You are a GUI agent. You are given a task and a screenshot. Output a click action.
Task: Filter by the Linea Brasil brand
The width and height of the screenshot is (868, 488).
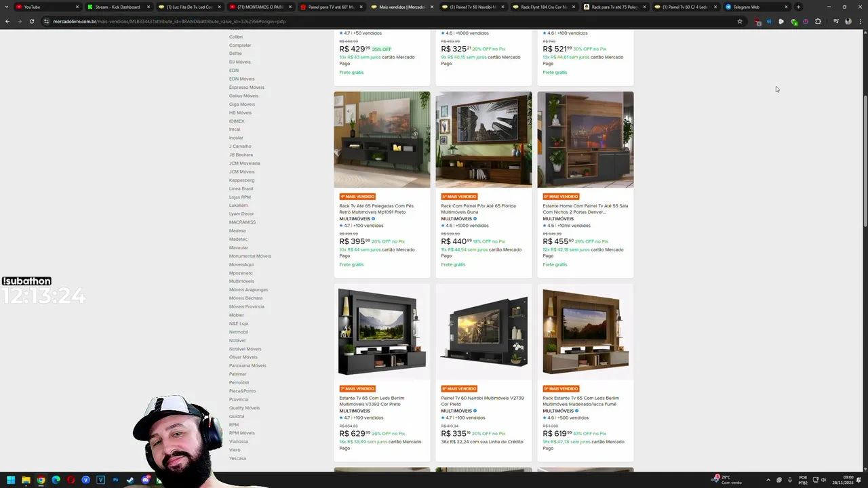click(241, 188)
